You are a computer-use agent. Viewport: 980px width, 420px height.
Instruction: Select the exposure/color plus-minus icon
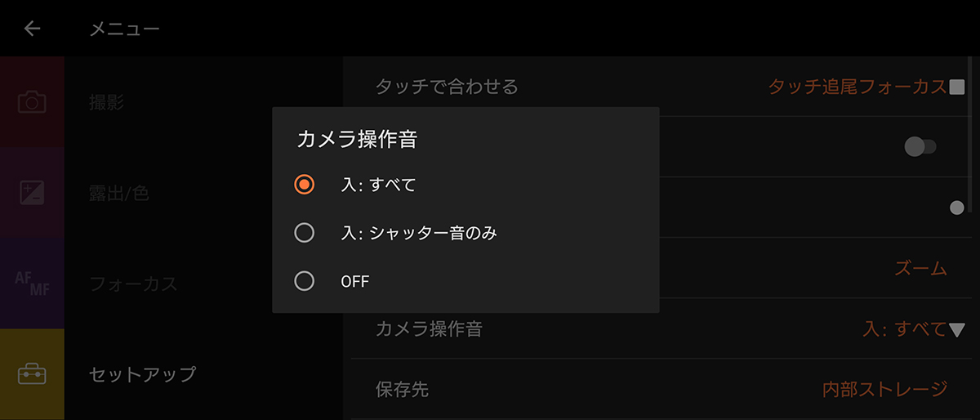(x=32, y=193)
